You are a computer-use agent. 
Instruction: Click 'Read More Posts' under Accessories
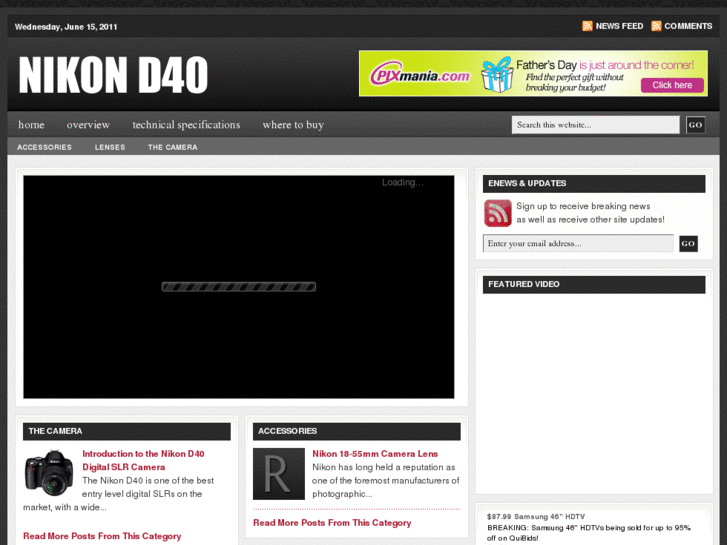coord(332,523)
